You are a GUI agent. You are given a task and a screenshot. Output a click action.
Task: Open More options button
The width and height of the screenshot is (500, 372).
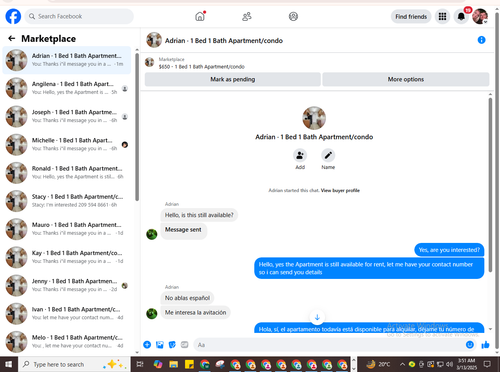pos(406,79)
